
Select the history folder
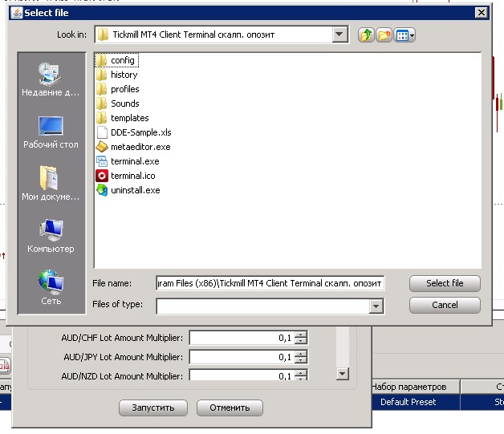pyautogui.click(x=117, y=75)
